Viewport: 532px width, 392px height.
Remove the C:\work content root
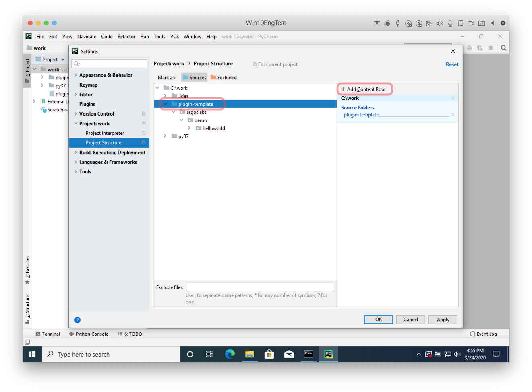453,98
